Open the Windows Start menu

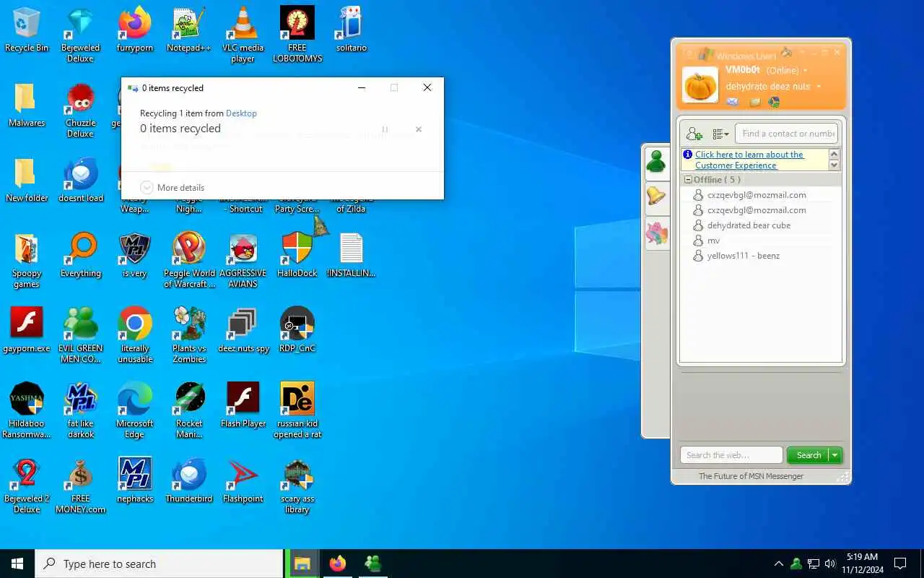pyautogui.click(x=17, y=564)
